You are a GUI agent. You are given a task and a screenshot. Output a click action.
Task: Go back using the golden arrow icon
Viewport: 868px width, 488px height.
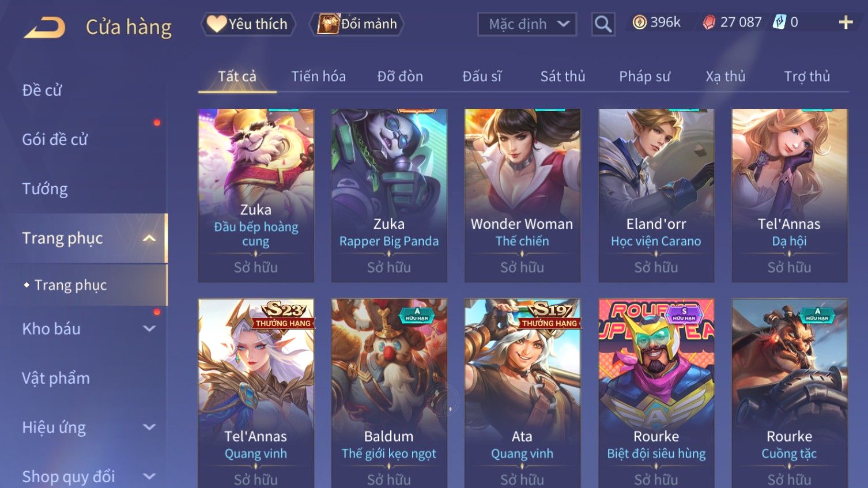tap(44, 27)
